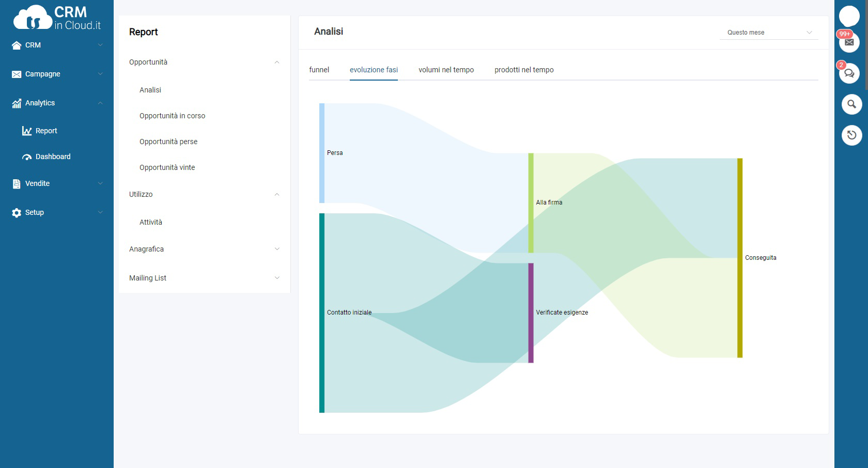
Task: Open Opportunità perse report
Action: [168, 142]
